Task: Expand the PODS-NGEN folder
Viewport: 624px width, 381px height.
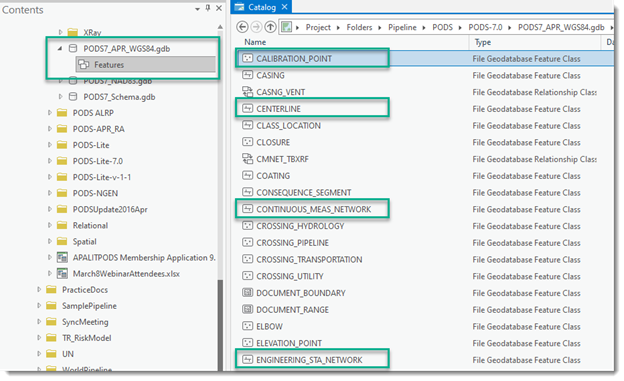Action: click(50, 193)
